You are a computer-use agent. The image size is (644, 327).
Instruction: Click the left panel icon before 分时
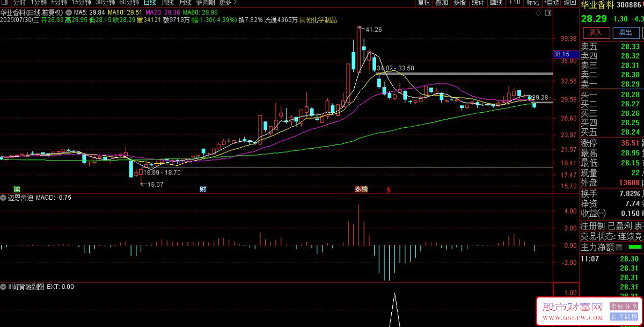point(5,3)
